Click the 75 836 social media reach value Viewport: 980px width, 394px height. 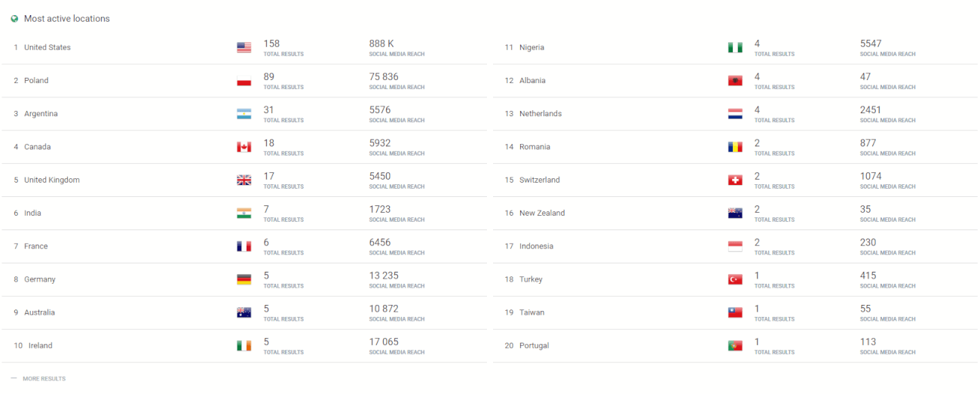click(384, 77)
